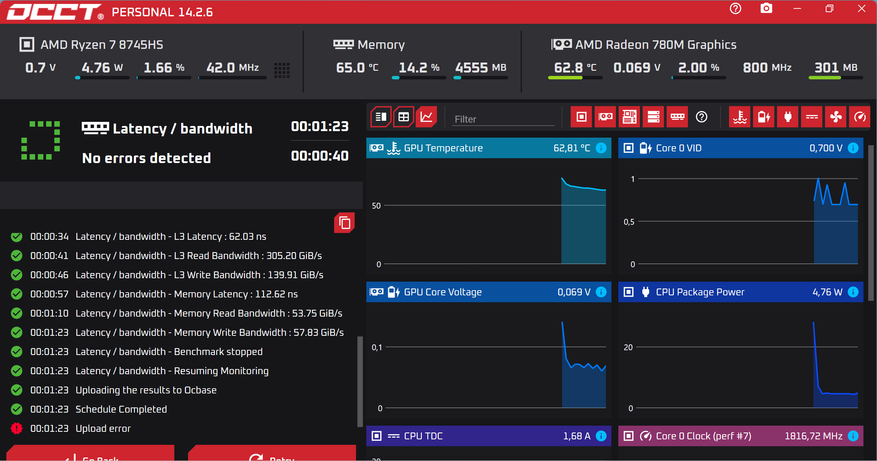The width and height of the screenshot is (877, 461).
Task: Click the green test progress indicator icon
Action: click(x=40, y=140)
